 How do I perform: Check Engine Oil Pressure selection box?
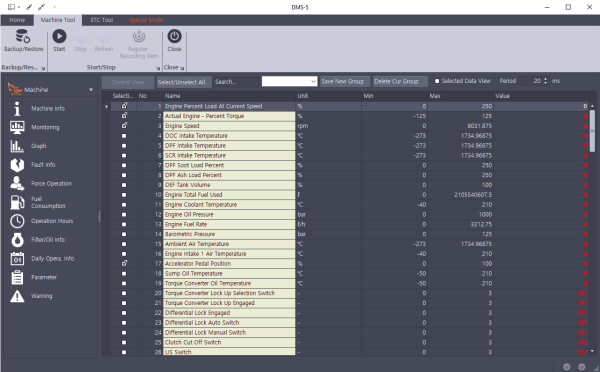click(124, 215)
